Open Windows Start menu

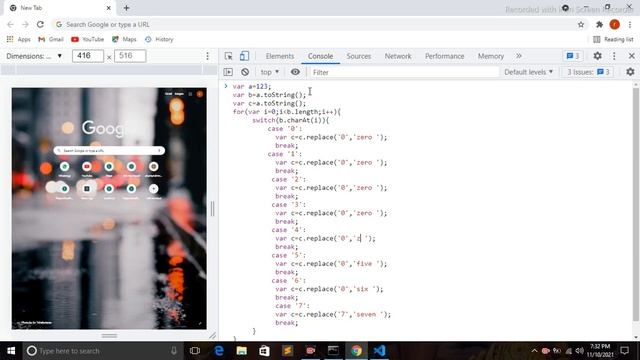pyautogui.click(x=11, y=351)
